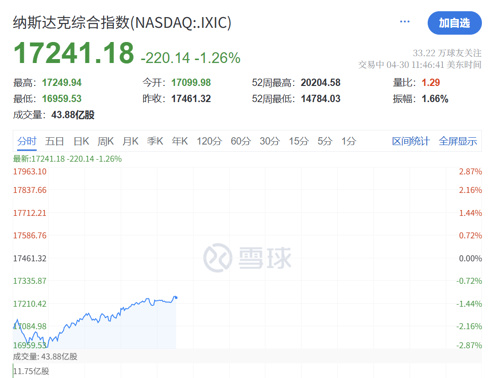The width and height of the screenshot is (500, 378).
Task: Open the 年K tab
Action: coord(180,141)
